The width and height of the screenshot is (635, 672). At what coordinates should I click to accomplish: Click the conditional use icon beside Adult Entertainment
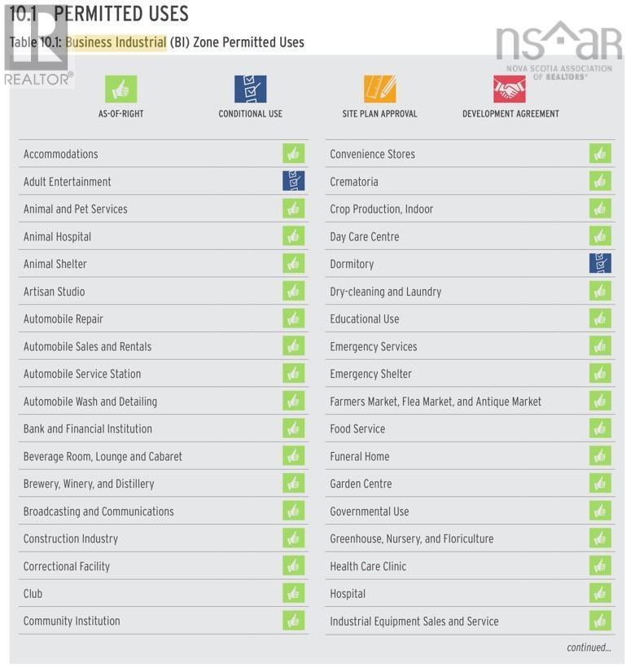tap(294, 181)
